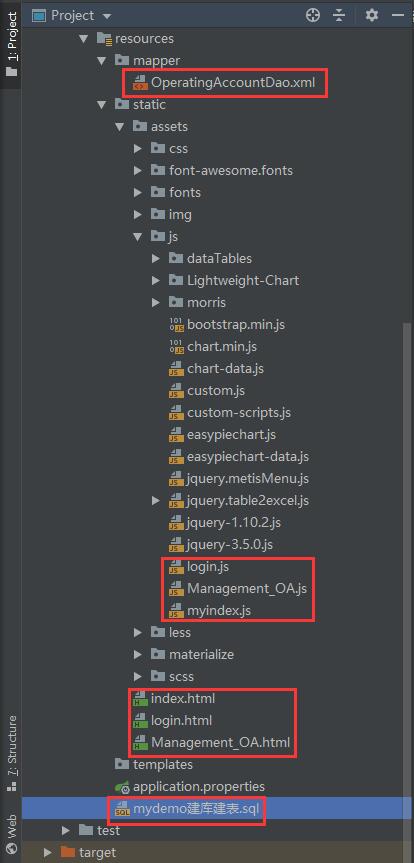Viewport: 414px width, 863px height.
Task: Select OperatingAccountDao.xml file name
Action: point(233,83)
